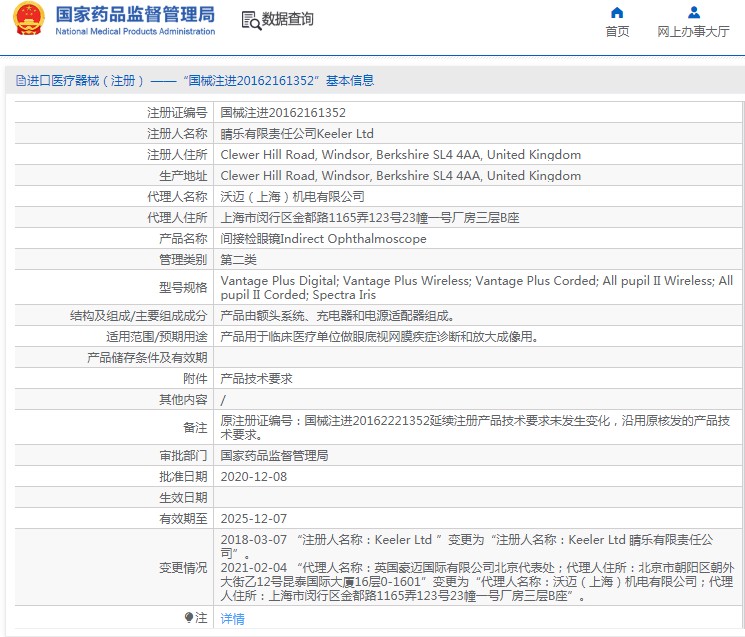Select registrant name 睛乐有限责任公司Keeler Ltd
This screenshot has height=637, width=745.
(x=297, y=133)
